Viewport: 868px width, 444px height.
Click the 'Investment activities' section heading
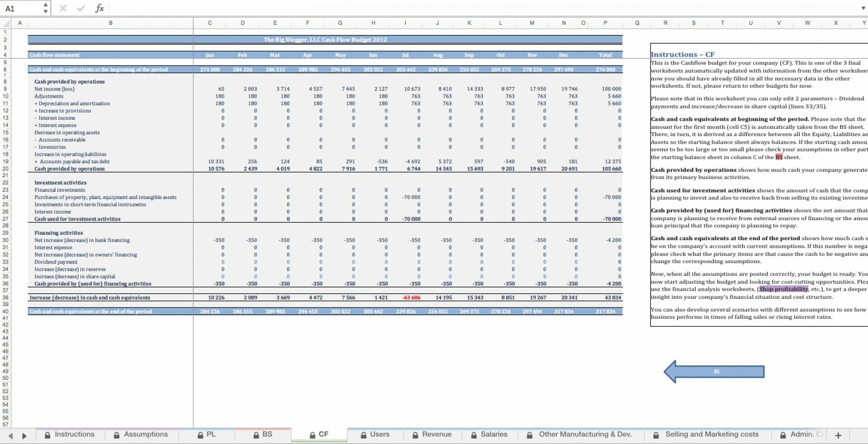click(x=60, y=183)
